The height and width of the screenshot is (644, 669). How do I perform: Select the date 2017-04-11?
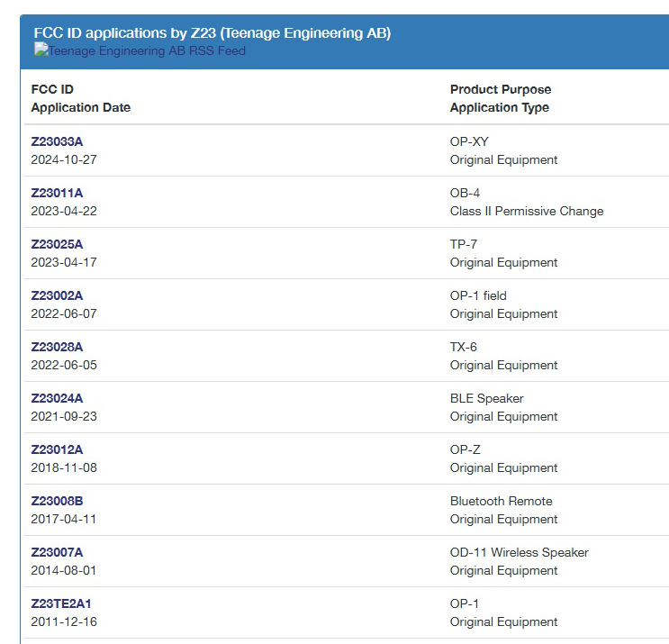click(x=64, y=519)
